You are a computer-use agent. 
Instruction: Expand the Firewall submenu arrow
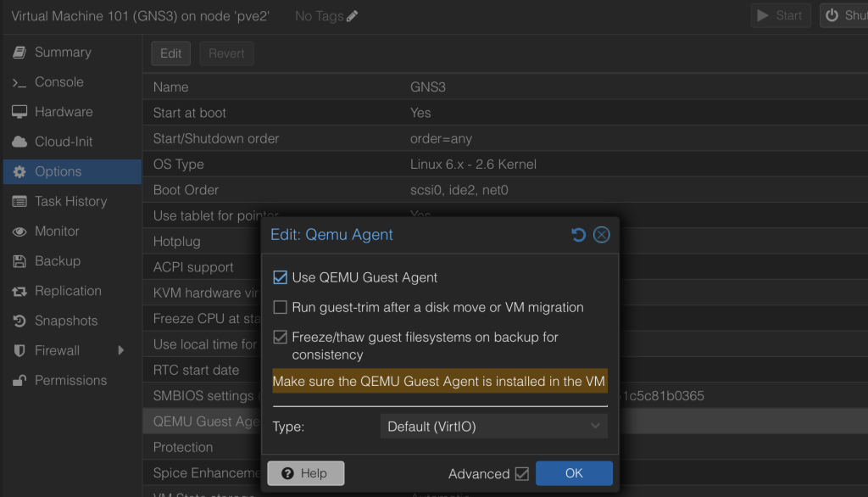tap(121, 350)
